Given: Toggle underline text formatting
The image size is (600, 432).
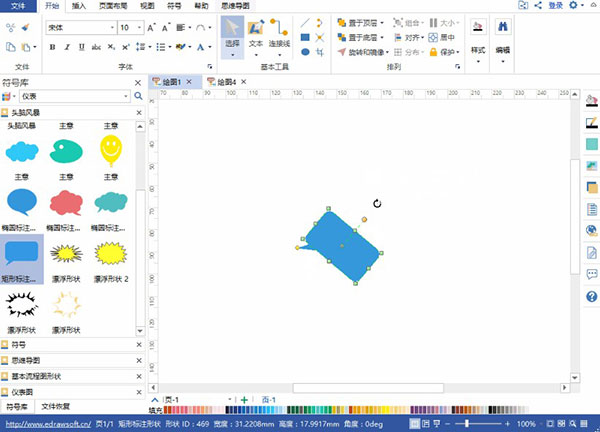Looking at the screenshot, I should pos(81,47).
